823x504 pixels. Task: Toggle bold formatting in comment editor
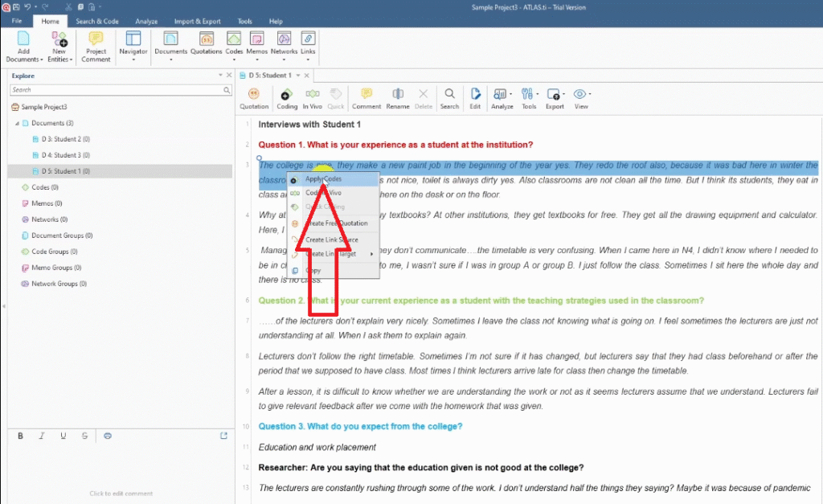point(21,436)
